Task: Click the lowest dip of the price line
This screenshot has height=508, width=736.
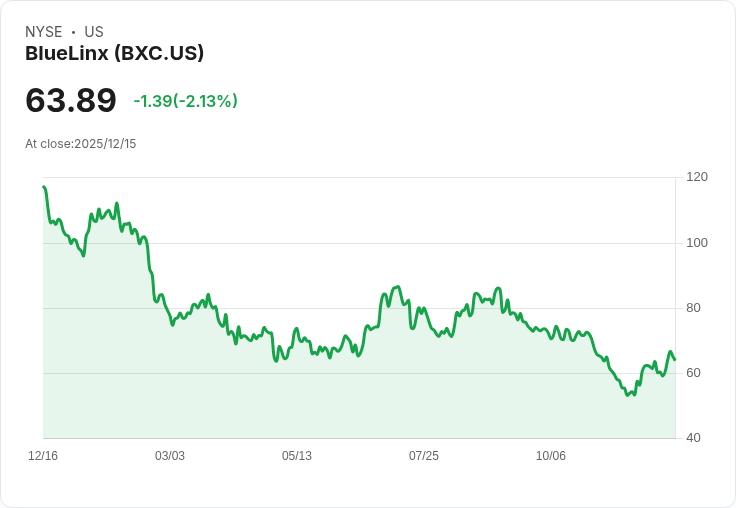Action: coord(627,395)
